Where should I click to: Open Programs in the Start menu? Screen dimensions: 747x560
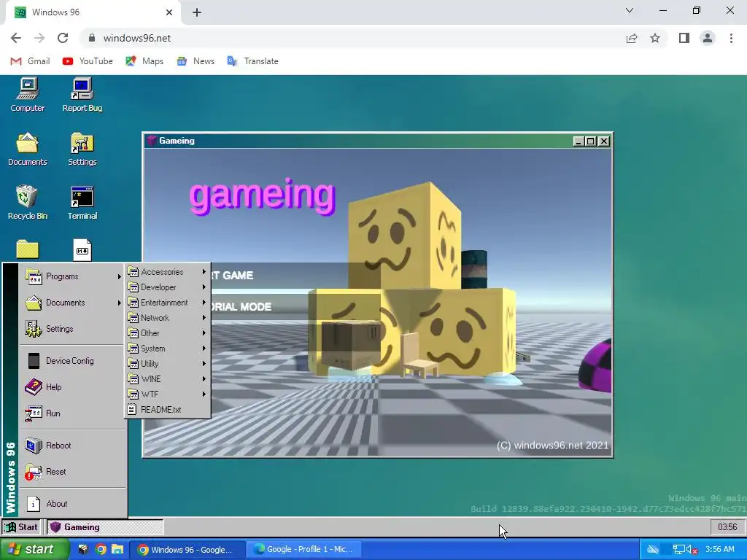(x=72, y=276)
